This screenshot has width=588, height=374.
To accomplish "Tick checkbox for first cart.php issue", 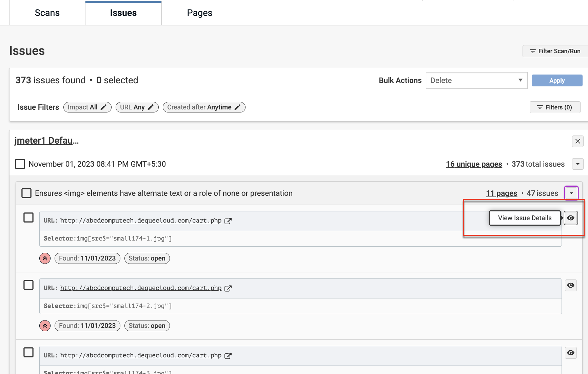I will click(28, 217).
